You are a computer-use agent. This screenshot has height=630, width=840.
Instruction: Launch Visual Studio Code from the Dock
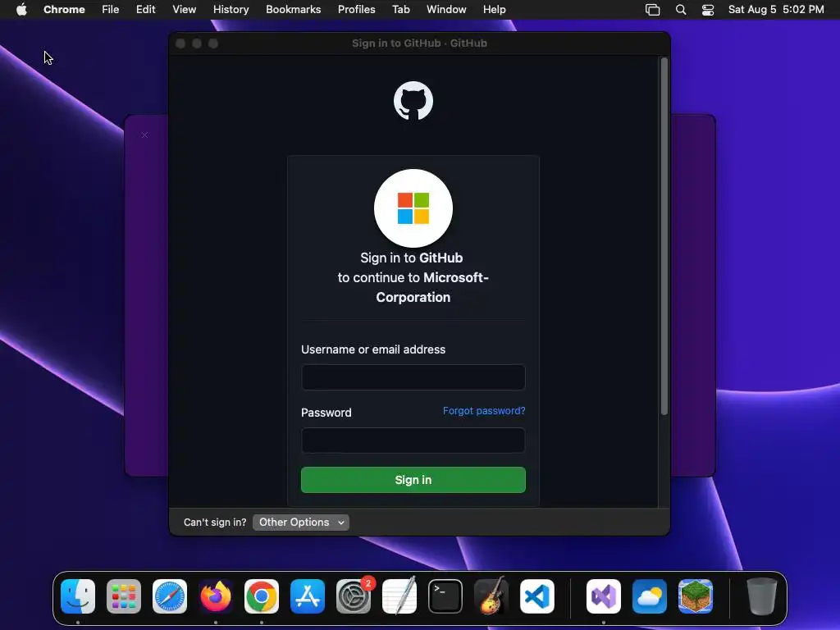click(537, 596)
